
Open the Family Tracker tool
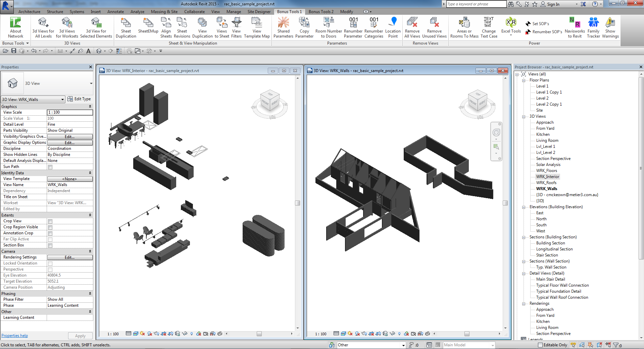593,27
